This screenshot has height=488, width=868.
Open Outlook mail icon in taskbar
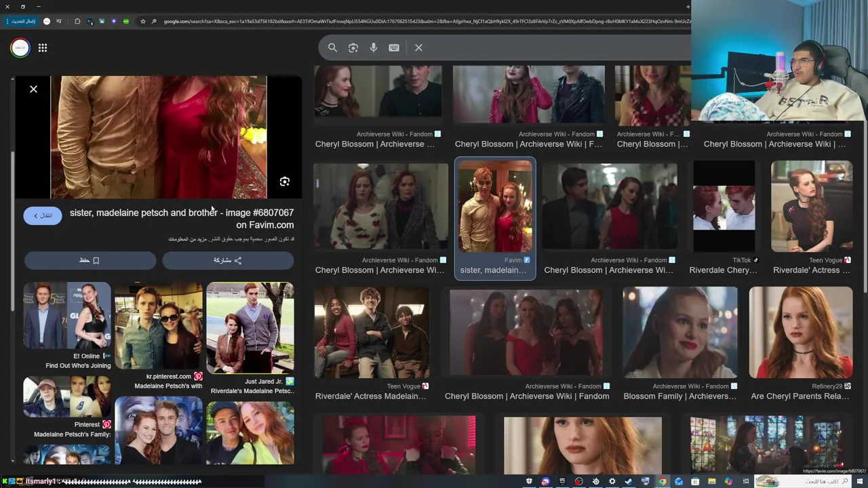point(678,481)
